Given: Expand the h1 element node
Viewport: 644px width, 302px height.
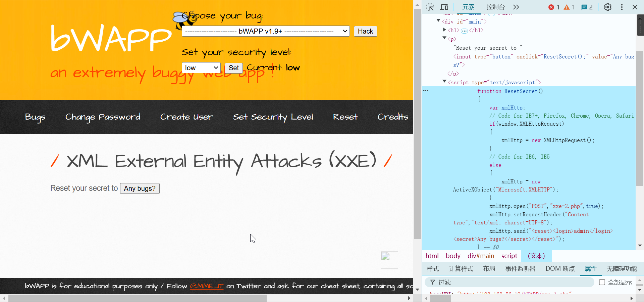Looking at the screenshot, I should coord(444,30).
